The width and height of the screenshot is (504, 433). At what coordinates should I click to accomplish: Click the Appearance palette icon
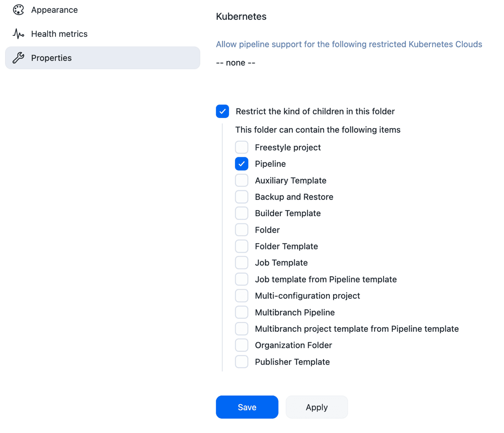[x=18, y=10]
